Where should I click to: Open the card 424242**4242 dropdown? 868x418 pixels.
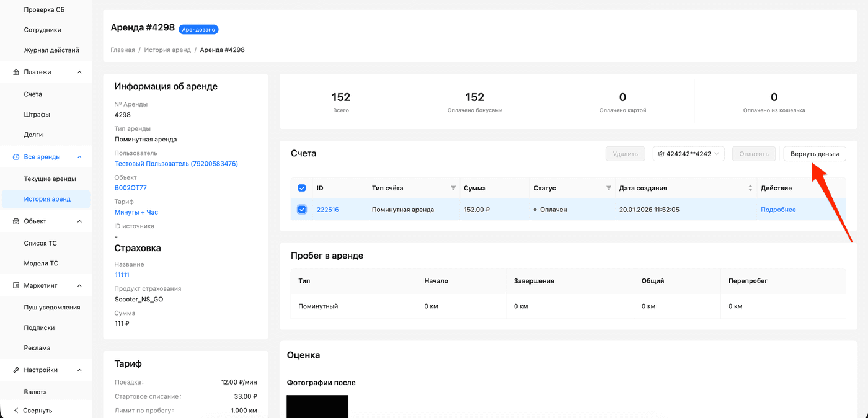coord(688,154)
